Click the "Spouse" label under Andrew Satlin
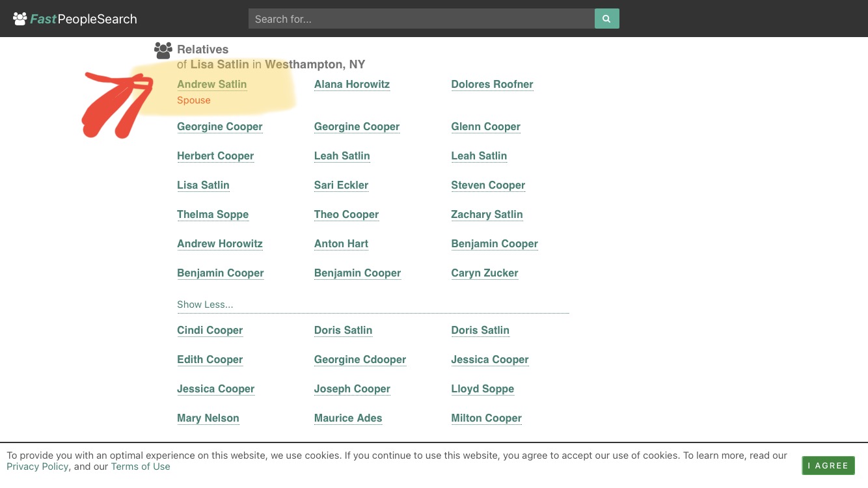 tap(194, 100)
